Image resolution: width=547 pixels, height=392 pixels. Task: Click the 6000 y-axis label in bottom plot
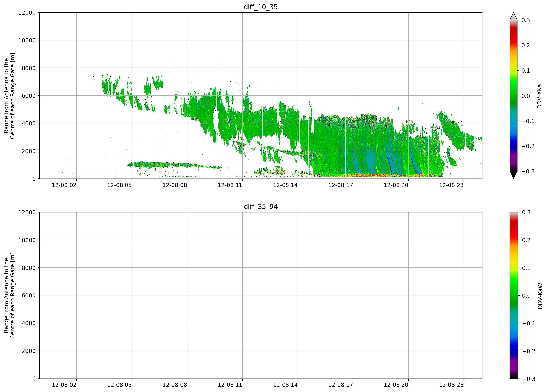tap(29, 295)
